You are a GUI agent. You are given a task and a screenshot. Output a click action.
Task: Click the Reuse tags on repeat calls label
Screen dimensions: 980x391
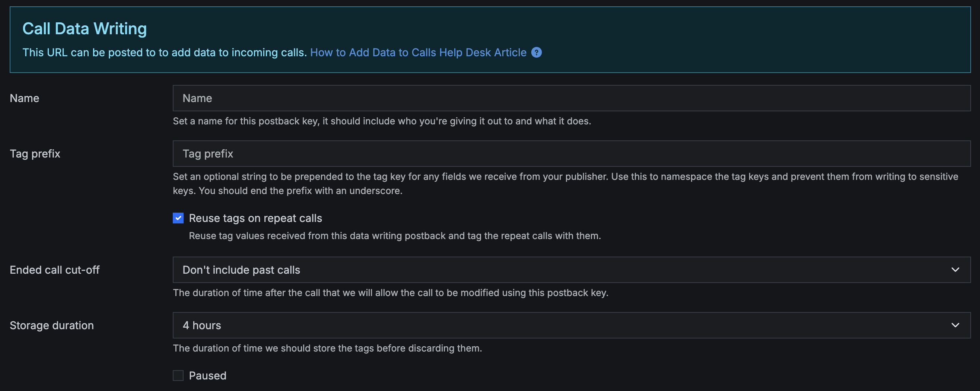(x=255, y=218)
